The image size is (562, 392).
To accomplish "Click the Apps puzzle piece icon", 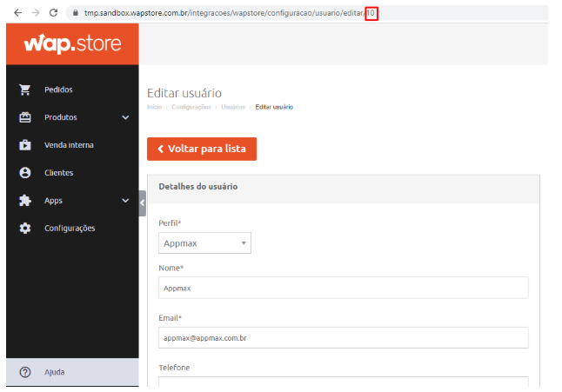I will click(x=25, y=201).
